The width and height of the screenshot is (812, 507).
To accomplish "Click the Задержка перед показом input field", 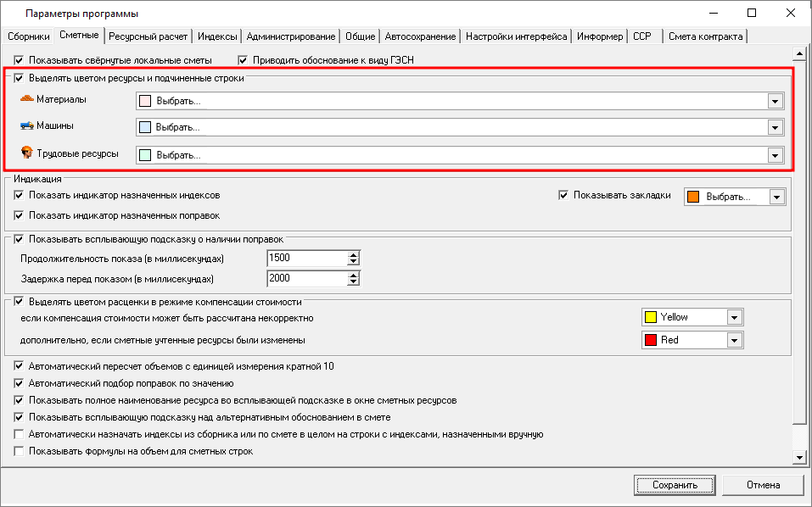I will (305, 279).
